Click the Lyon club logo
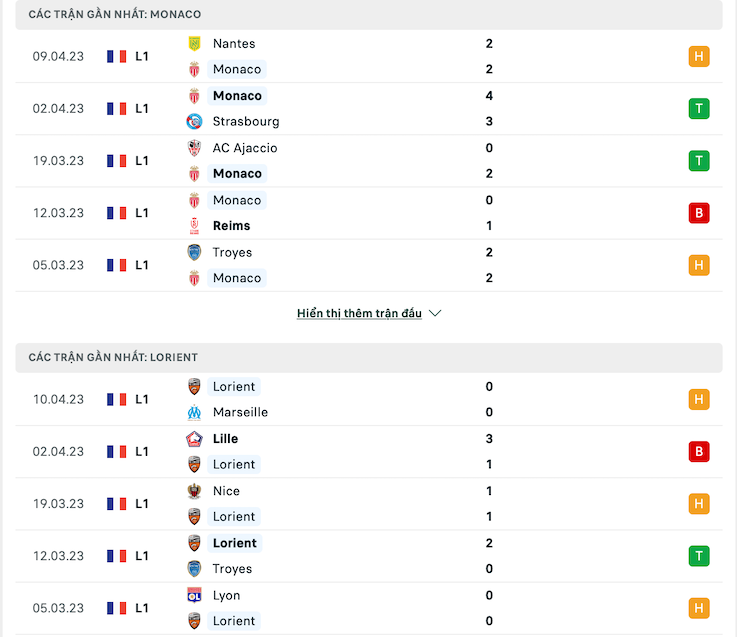 [x=194, y=595]
